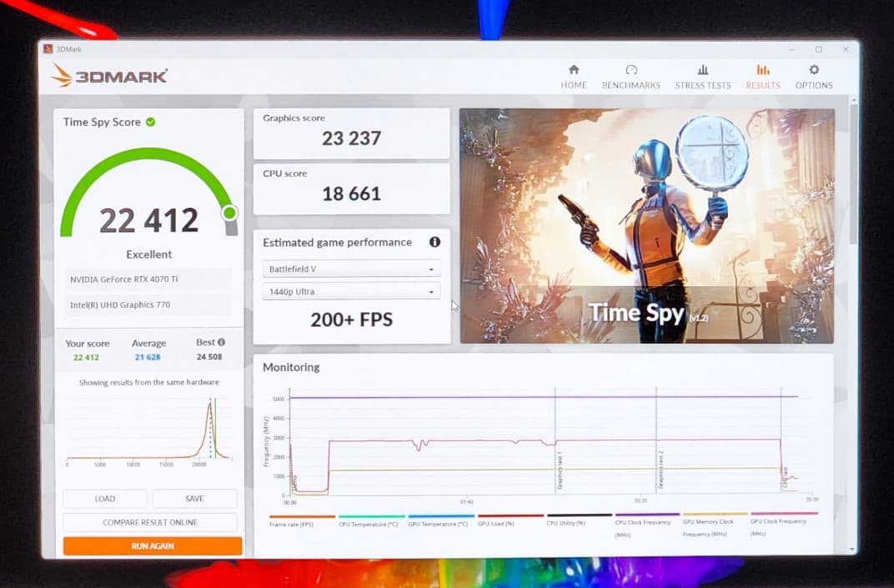Click the RUN AGAIN button
The width and height of the screenshot is (894, 588).
(153, 545)
